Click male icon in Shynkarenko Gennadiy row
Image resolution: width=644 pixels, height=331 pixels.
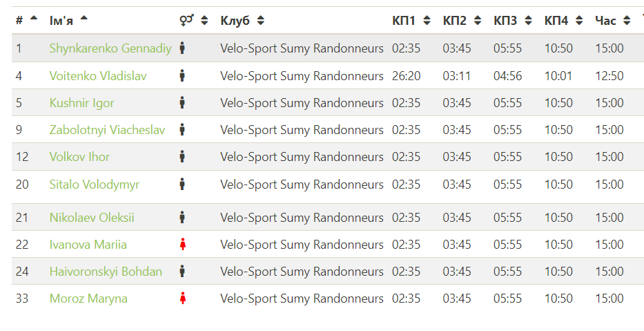tap(182, 48)
